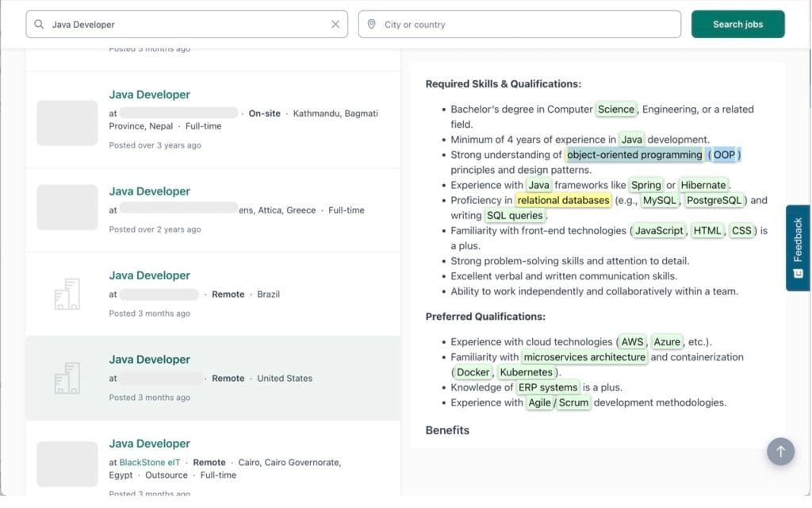Open the Feedback side tab

[x=798, y=248]
